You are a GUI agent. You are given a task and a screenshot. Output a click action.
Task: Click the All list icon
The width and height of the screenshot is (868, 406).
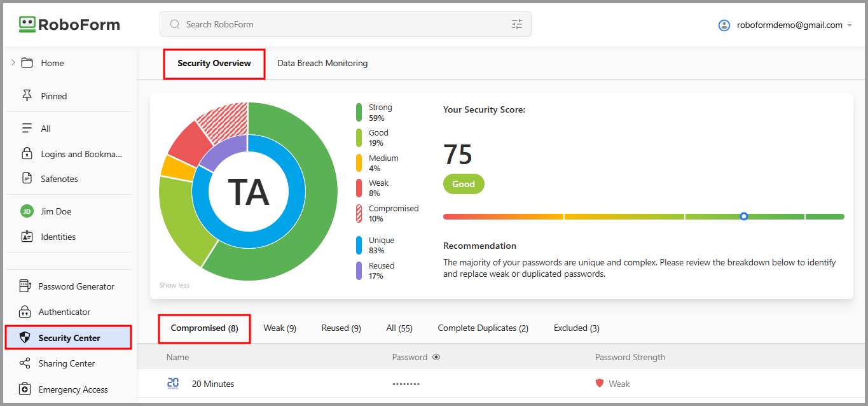click(27, 129)
